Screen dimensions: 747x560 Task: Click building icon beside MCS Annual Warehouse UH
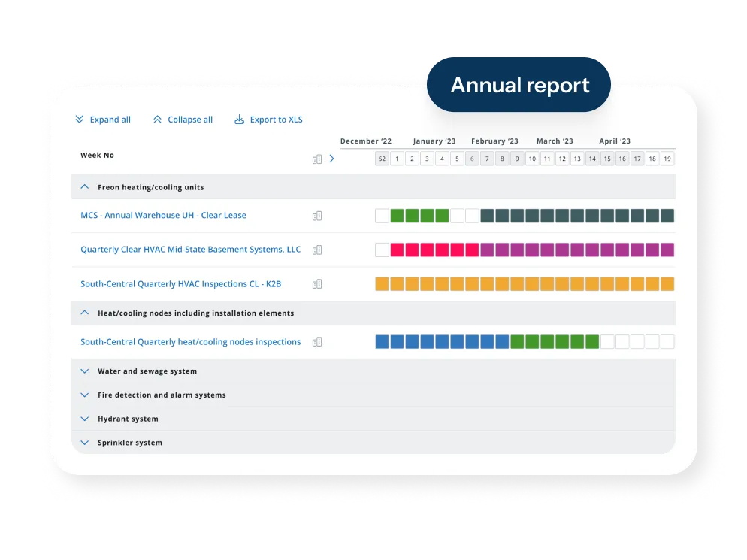tap(317, 216)
